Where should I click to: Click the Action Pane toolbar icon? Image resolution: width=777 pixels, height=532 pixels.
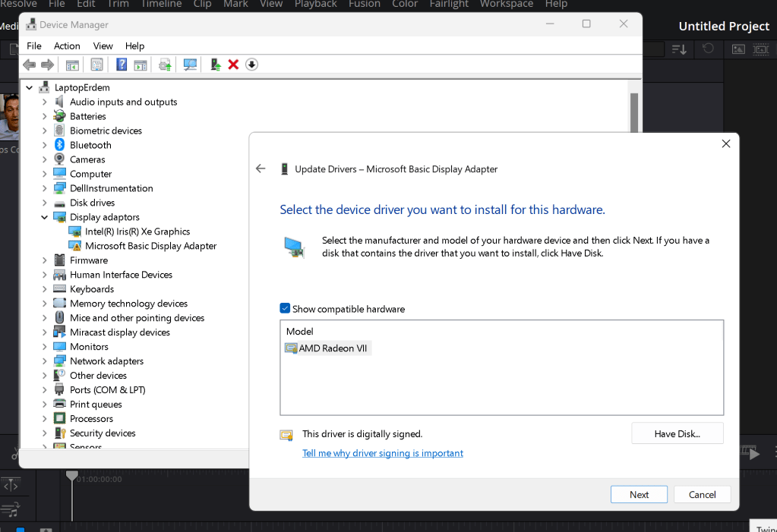tap(141, 65)
